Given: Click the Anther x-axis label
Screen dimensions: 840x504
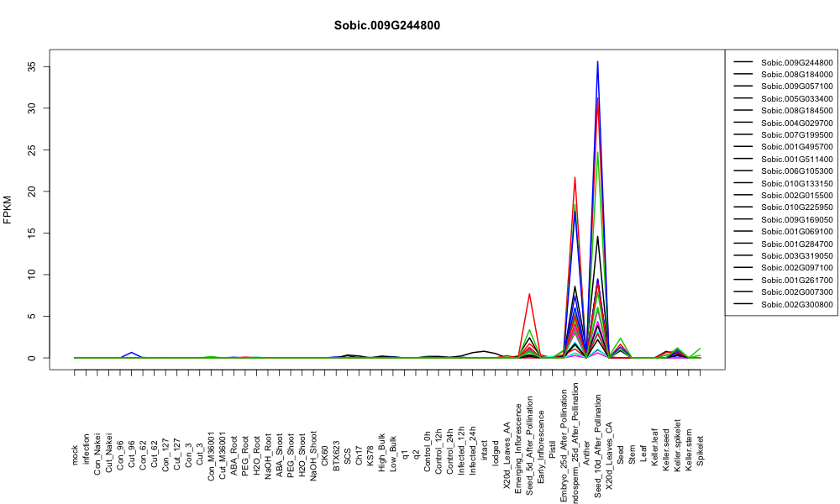Looking at the screenshot, I should point(586,452).
